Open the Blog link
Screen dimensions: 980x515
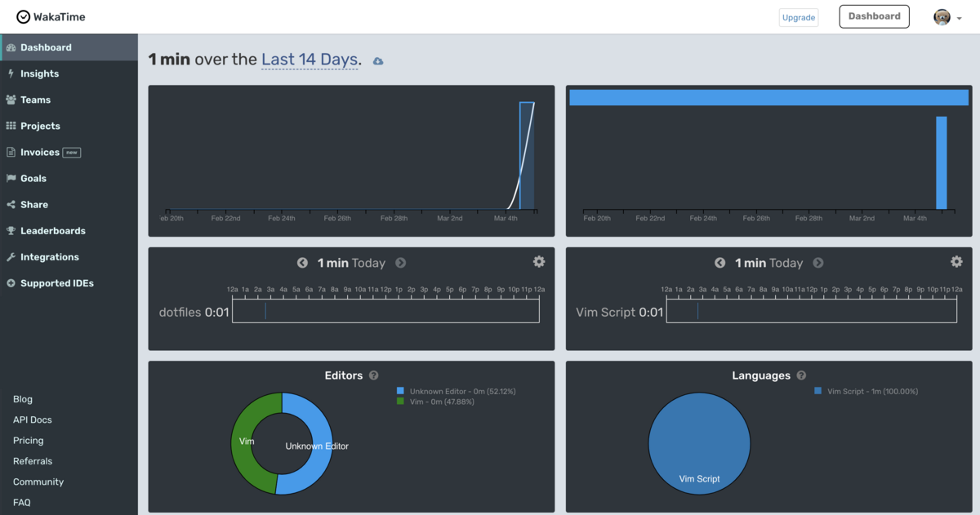[23, 399]
